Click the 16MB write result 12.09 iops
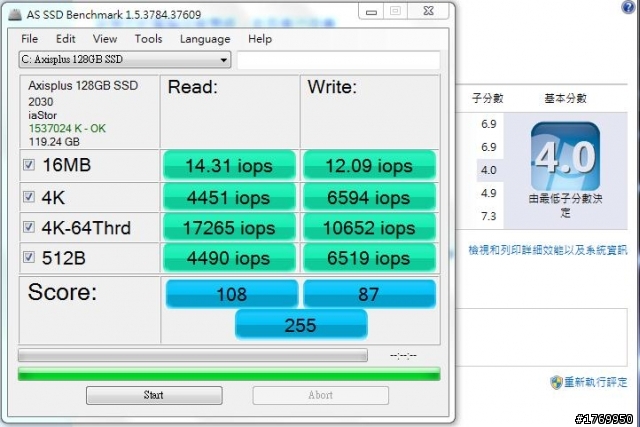 pyautogui.click(x=369, y=166)
